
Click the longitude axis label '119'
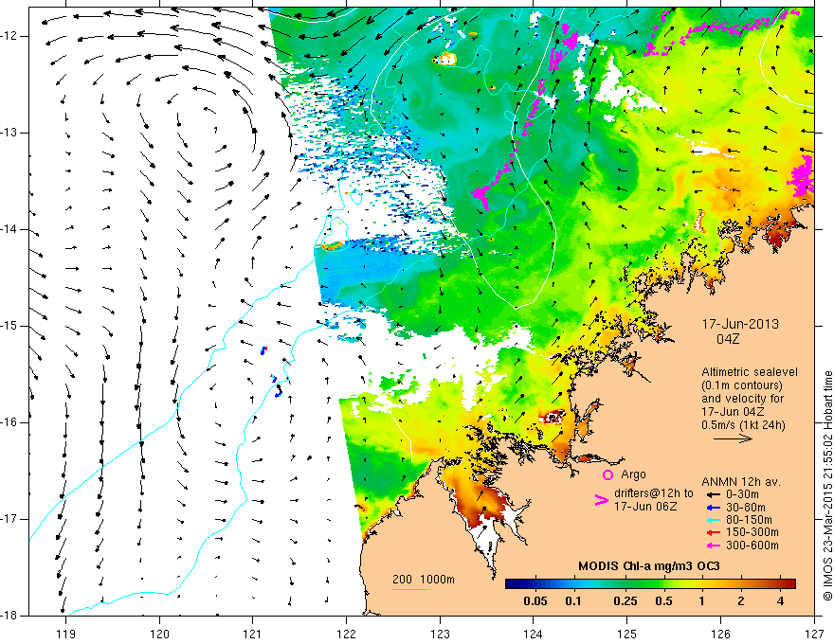(65, 634)
